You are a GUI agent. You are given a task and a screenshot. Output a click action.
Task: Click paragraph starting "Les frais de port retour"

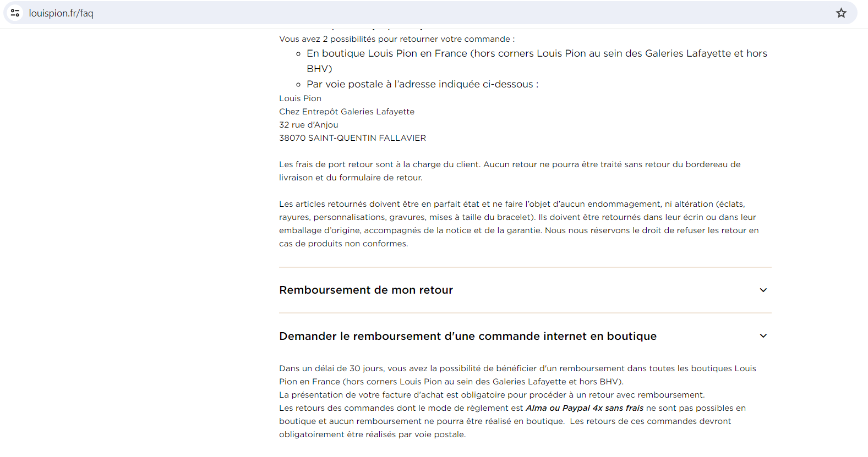pos(510,171)
